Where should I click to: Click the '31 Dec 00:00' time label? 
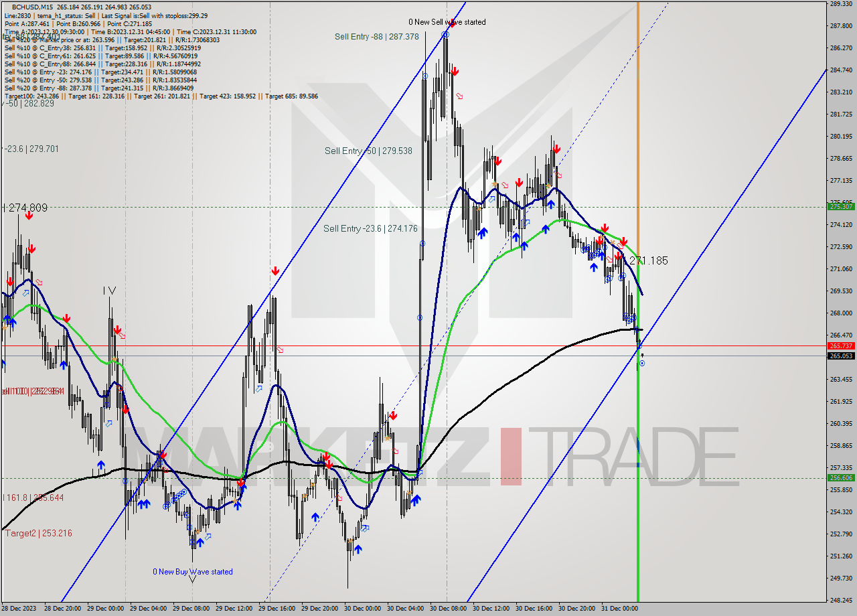(619, 609)
